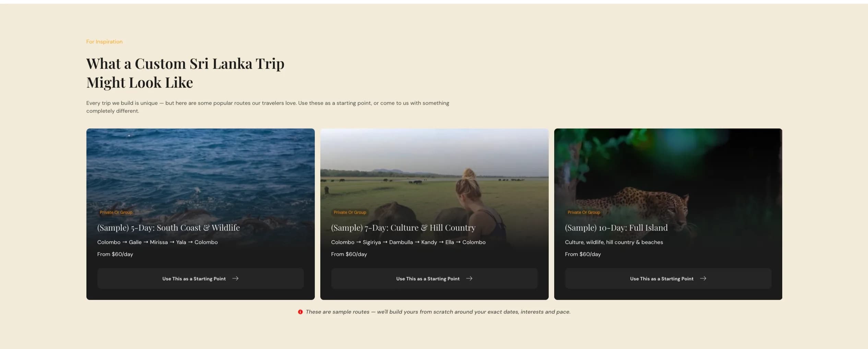Click From $60/day on the Full Island card

[x=583, y=254]
